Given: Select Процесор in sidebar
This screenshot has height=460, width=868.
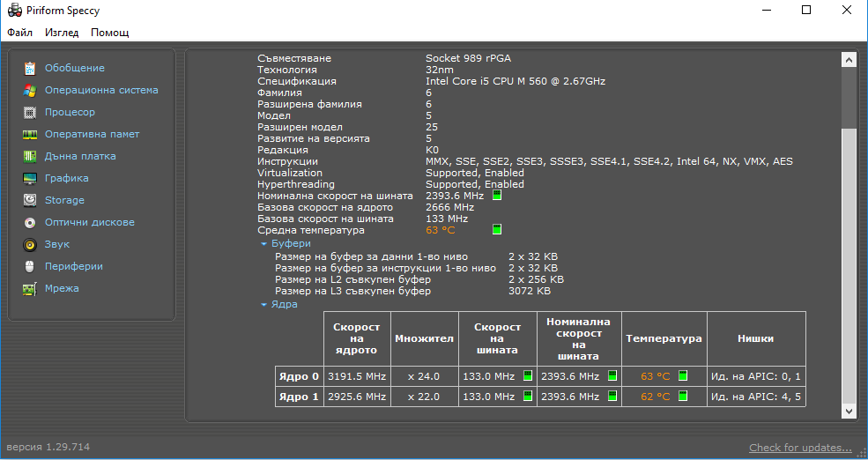Looking at the screenshot, I should pos(70,113).
